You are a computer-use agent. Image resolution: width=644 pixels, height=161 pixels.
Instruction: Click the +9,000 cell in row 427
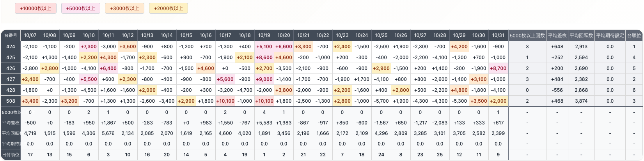tap(264, 79)
